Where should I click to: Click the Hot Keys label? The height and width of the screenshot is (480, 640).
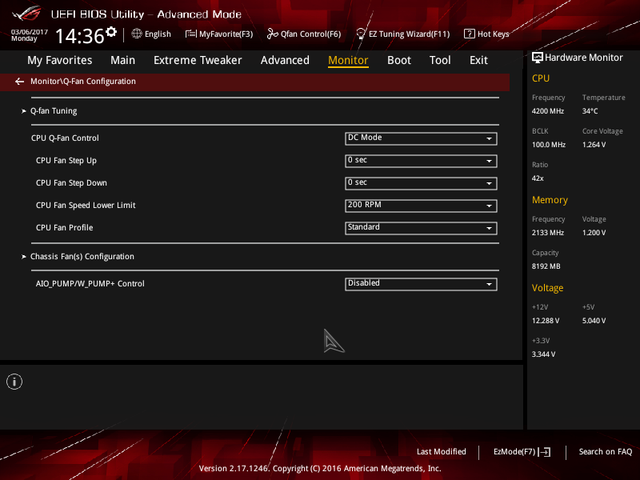point(493,34)
